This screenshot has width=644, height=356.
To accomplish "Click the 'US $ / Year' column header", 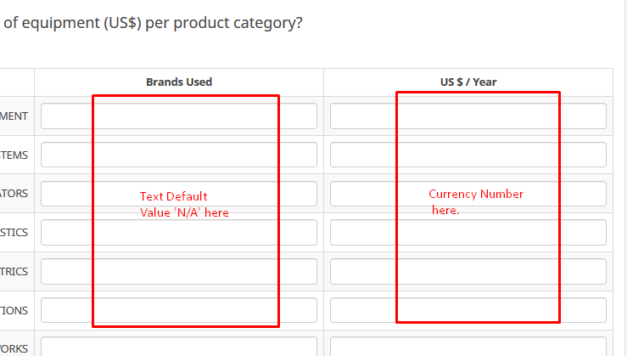I will coord(468,82).
